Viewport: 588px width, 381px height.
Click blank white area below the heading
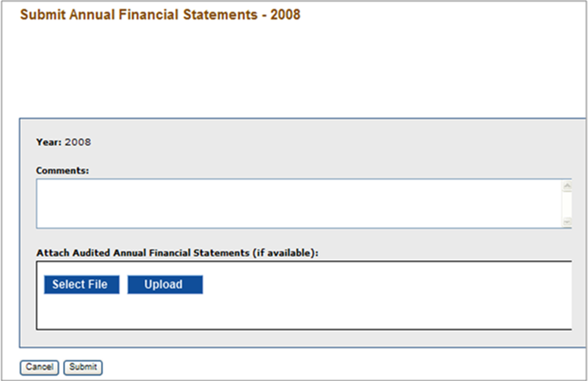293,67
